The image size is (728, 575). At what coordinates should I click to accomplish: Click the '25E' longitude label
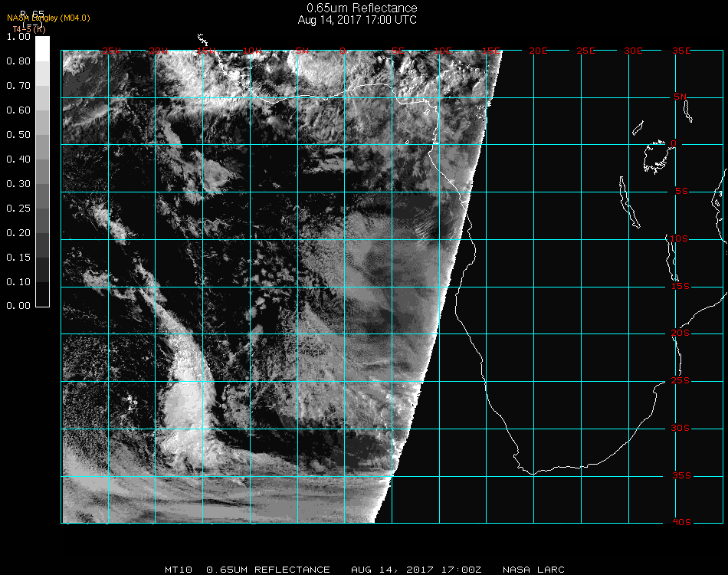(x=585, y=51)
